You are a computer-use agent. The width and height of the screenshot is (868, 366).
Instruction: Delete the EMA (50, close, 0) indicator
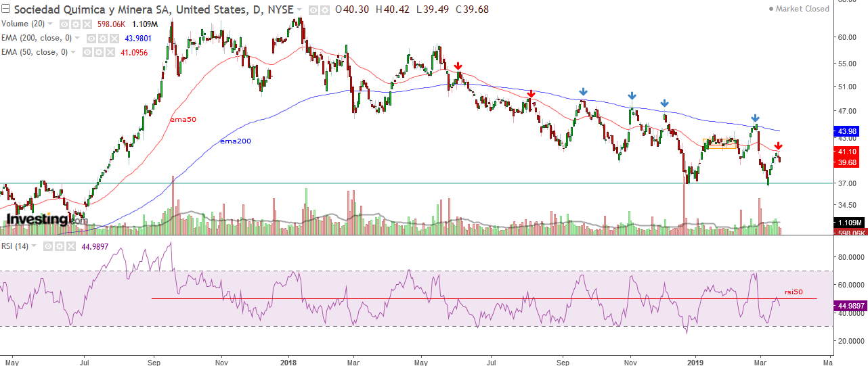pyautogui.click(x=110, y=53)
